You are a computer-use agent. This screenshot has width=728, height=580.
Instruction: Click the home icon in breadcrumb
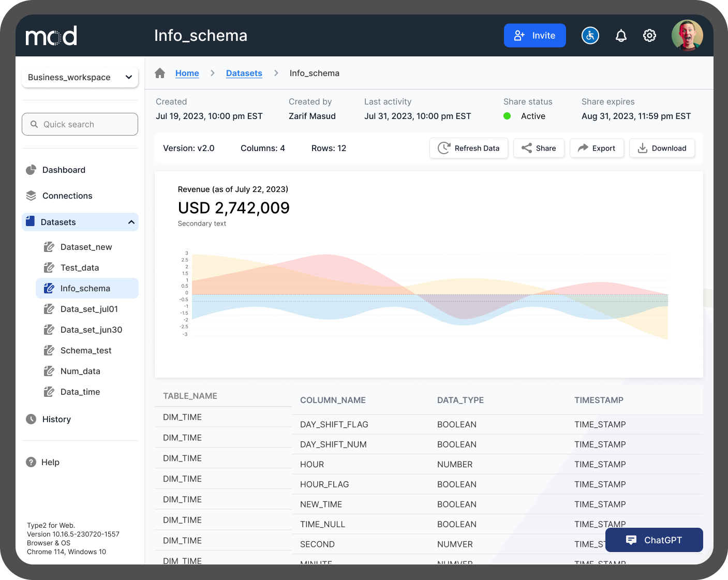pos(160,73)
